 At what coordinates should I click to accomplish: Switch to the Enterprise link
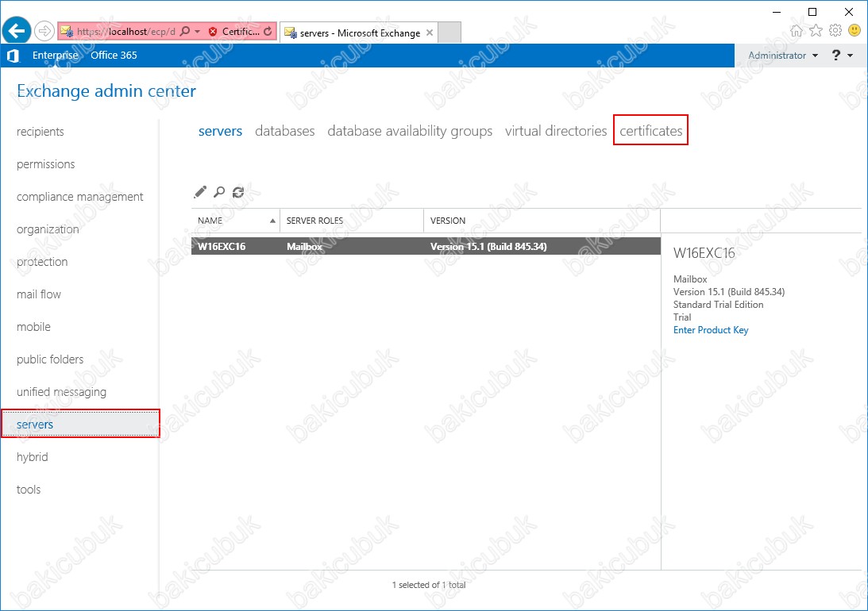[x=56, y=56]
